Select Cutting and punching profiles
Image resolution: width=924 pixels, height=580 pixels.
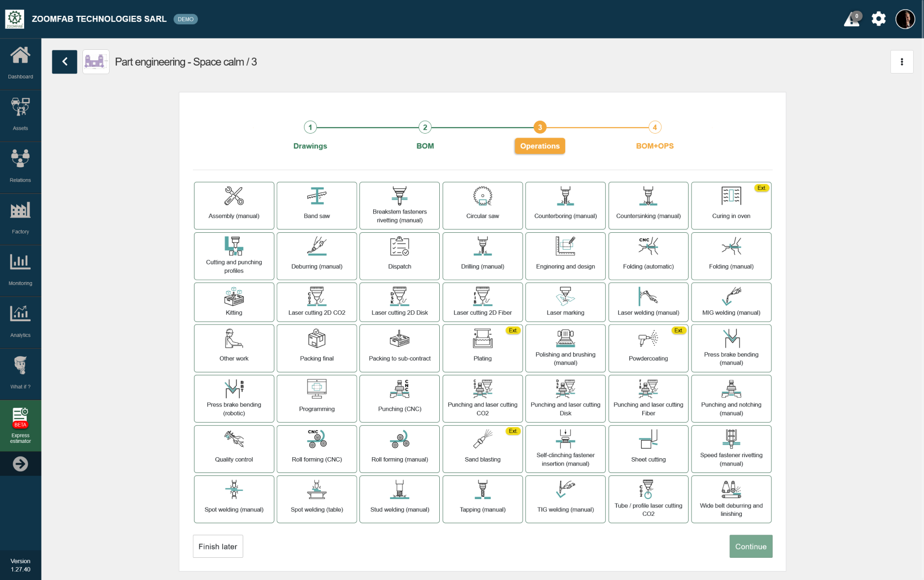click(x=234, y=256)
